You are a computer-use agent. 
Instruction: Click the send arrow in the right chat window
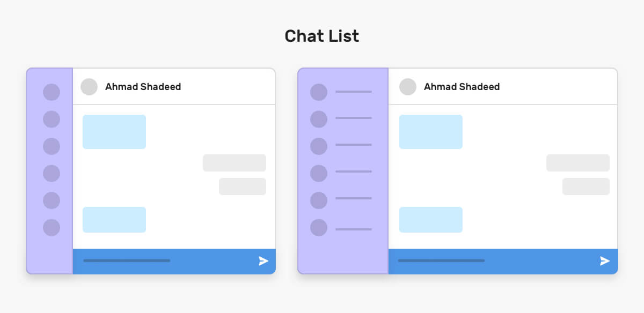(605, 261)
